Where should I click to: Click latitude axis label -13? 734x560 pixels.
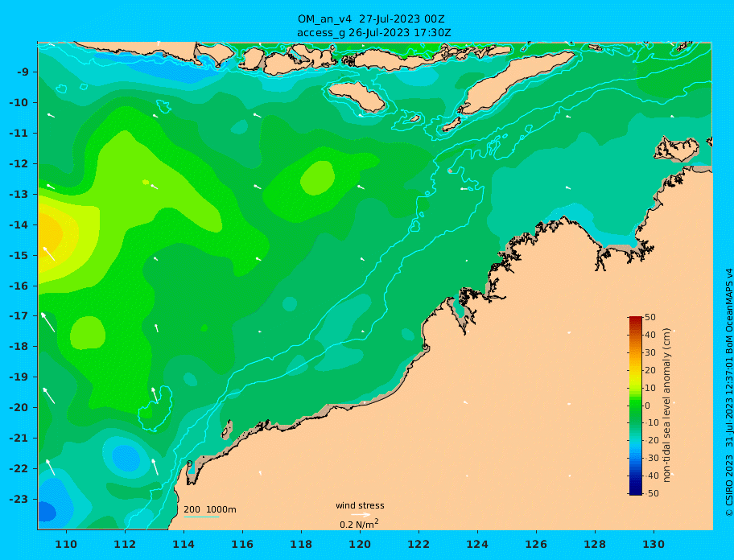pos(19,194)
